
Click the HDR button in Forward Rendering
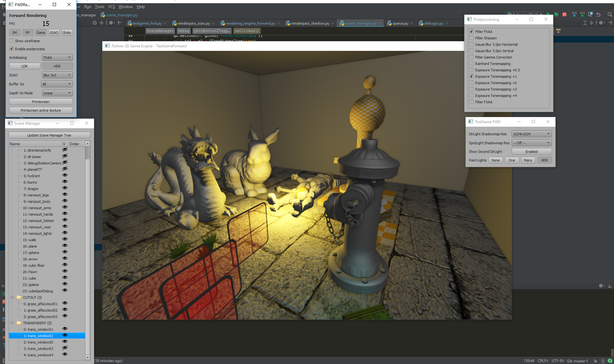pyautogui.click(x=57, y=66)
